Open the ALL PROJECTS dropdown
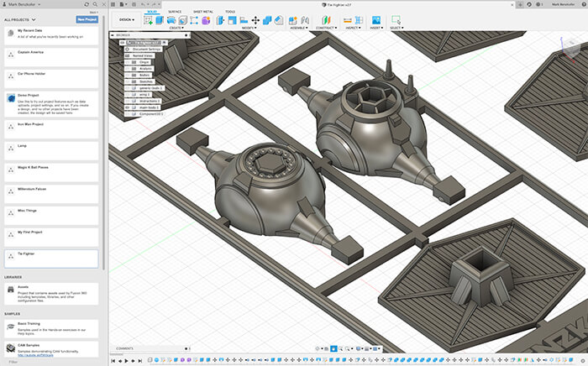The width and height of the screenshot is (588, 366). [20, 19]
